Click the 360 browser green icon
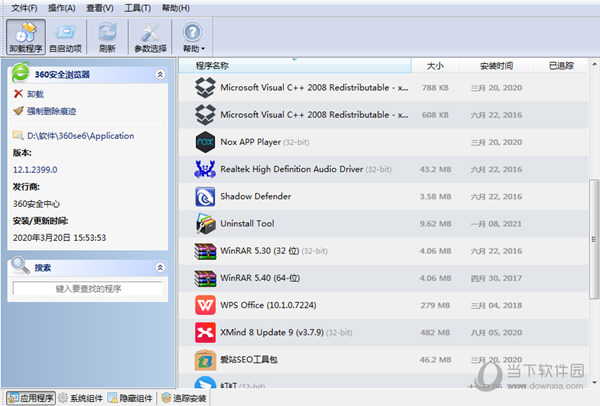 (21, 73)
